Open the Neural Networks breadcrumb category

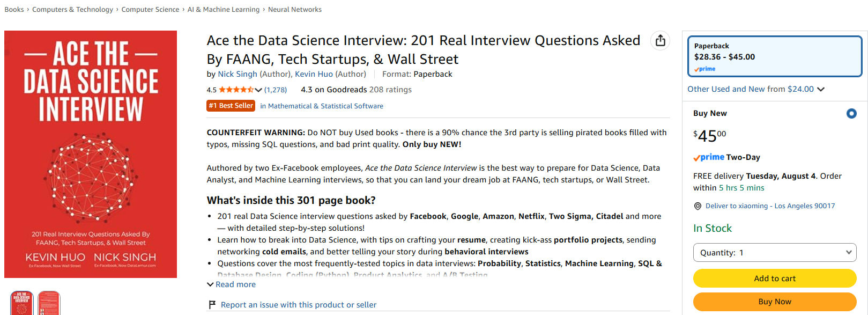pyautogui.click(x=295, y=10)
